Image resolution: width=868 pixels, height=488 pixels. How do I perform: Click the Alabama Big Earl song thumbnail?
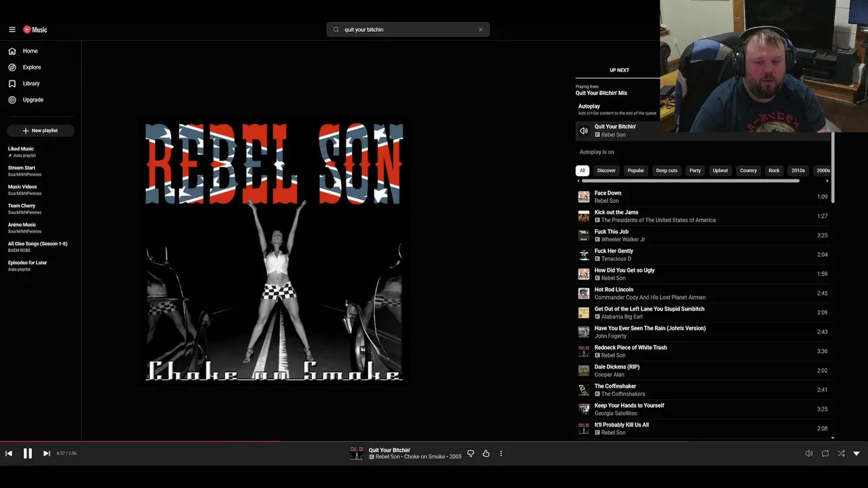pos(584,312)
